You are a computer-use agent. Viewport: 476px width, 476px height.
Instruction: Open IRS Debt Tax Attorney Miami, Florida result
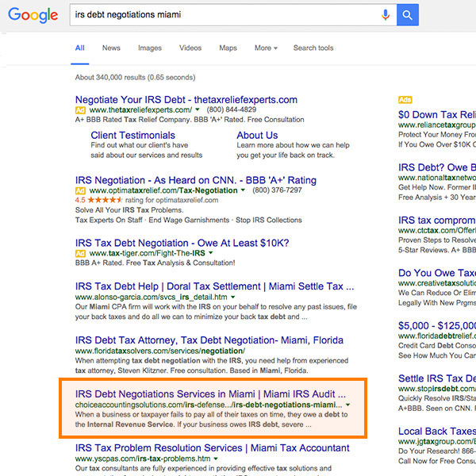pyautogui.click(x=209, y=340)
